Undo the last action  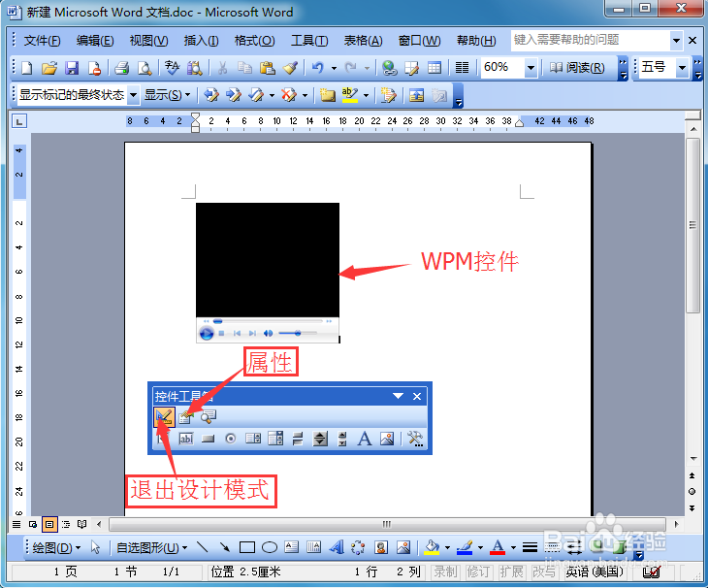point(318,68)
